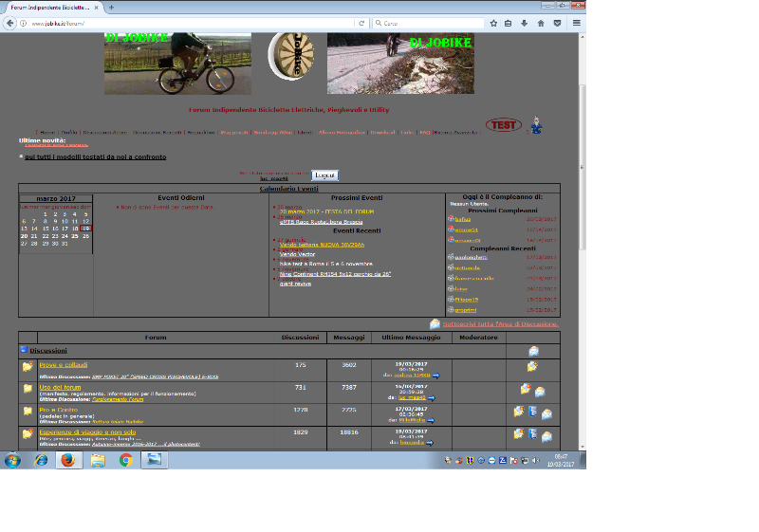This screenshot has width=759, height=532.
Task: Open bike test a Roma event link
Action: pos(326,264)
